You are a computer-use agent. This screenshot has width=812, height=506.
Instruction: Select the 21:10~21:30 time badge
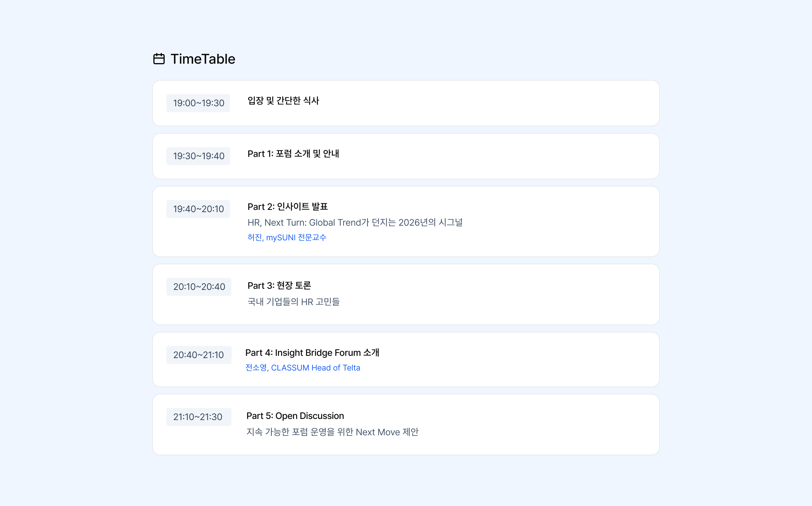coord(198,417)
